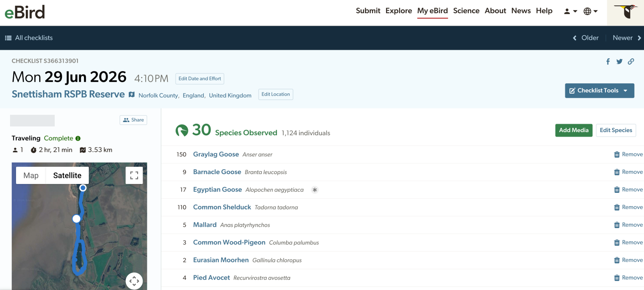The width and height of the screenshot is (644, 290).
Task: Open the Help page
Action: (544, 11)
